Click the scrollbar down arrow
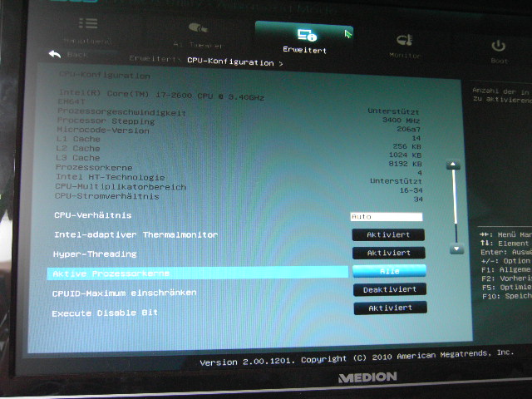This screenshot has height=399, width=532. [x=456, y=249]
